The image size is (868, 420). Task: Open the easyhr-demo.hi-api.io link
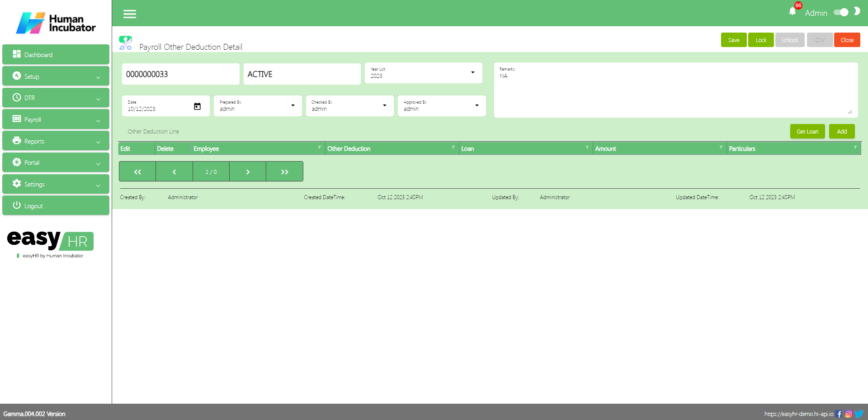799,414
